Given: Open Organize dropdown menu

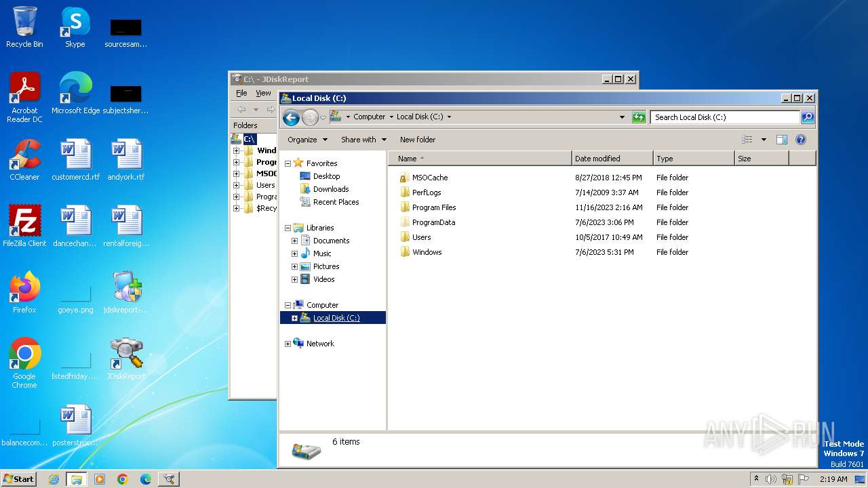Looking at the screenshot, I should pyautogui.click(x=307, y=140).
